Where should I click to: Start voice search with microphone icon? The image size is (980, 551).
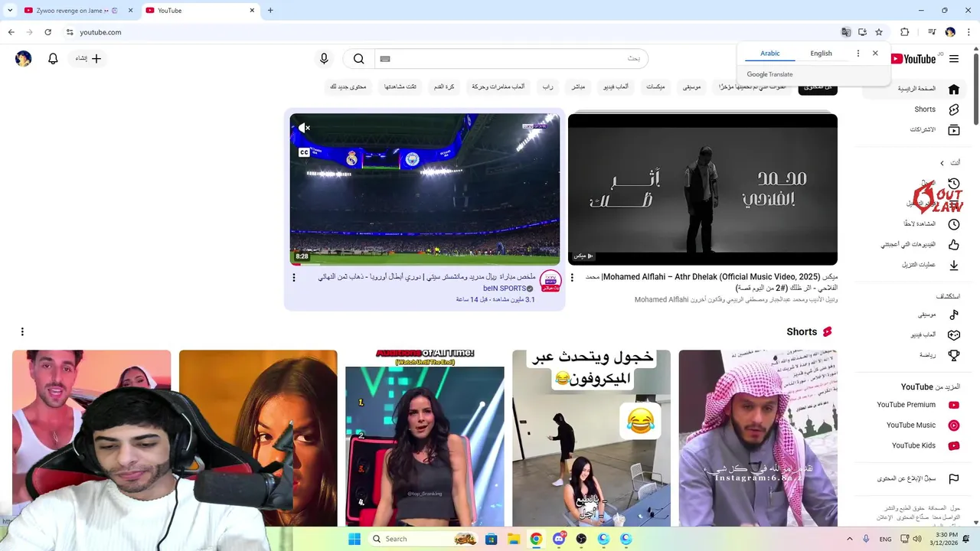324,59
